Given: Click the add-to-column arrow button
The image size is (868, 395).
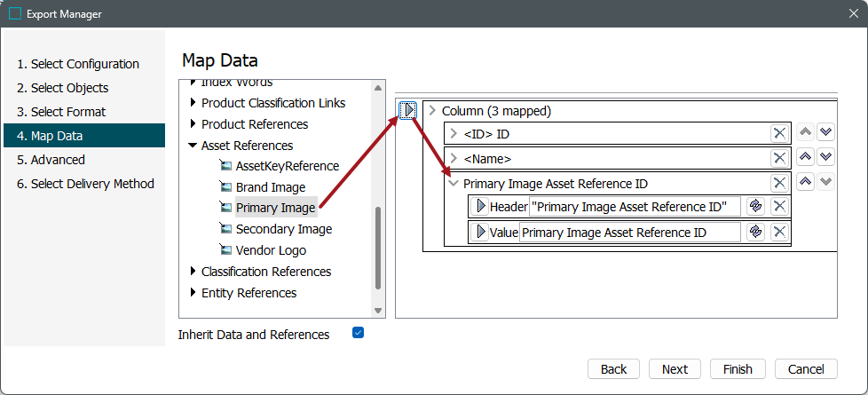Looking at the screenshot, I should (407, 111).
